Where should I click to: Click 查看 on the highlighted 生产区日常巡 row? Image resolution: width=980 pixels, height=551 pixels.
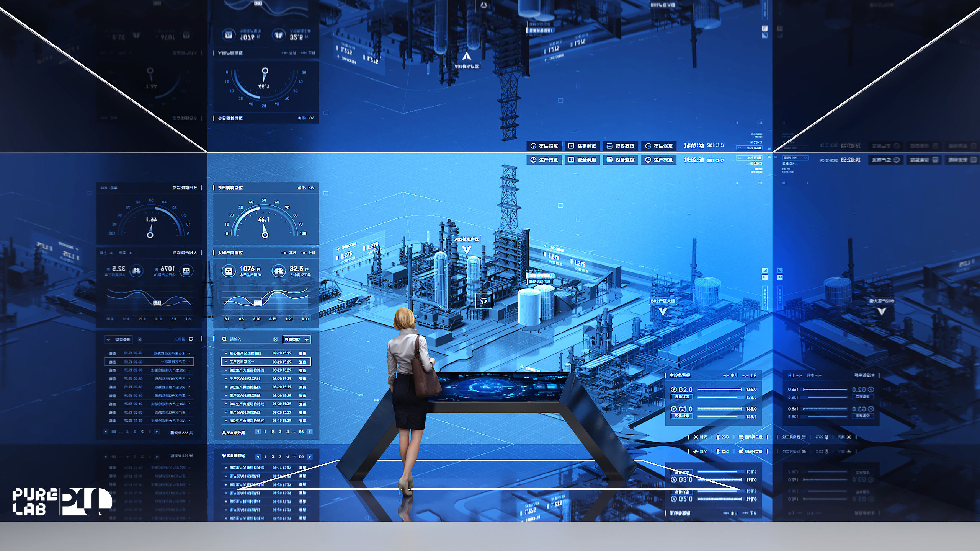302,362
